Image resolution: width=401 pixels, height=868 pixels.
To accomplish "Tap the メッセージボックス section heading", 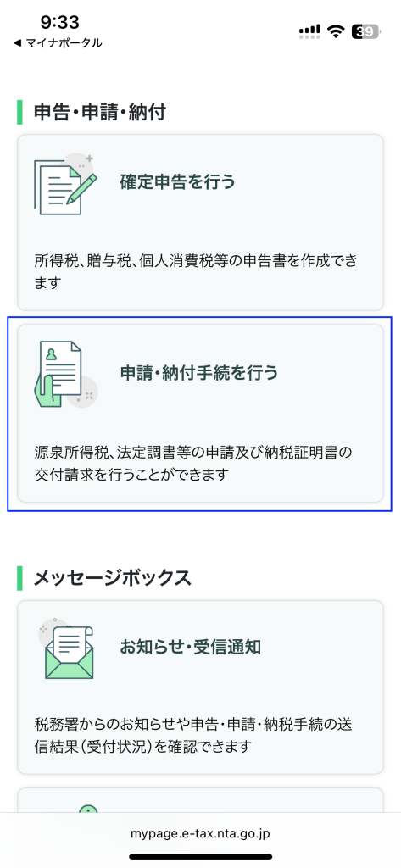I will click(113, 578).
